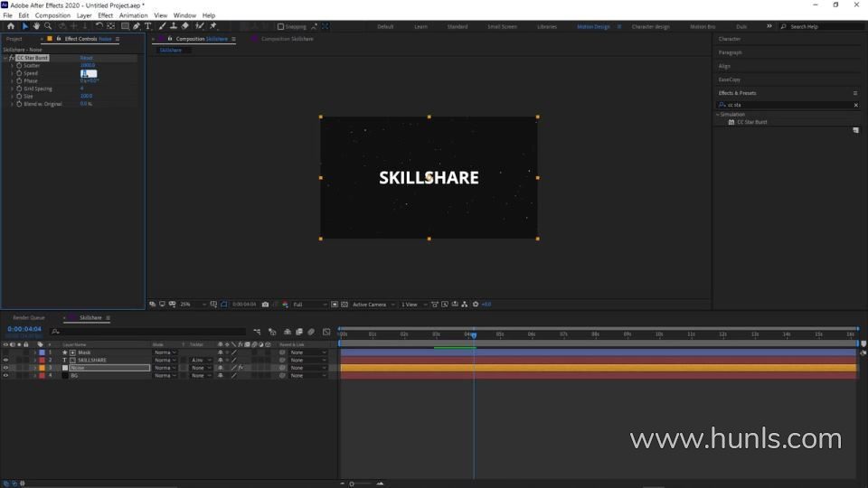Open parent dropdown for Mask layer

(307, 352)
